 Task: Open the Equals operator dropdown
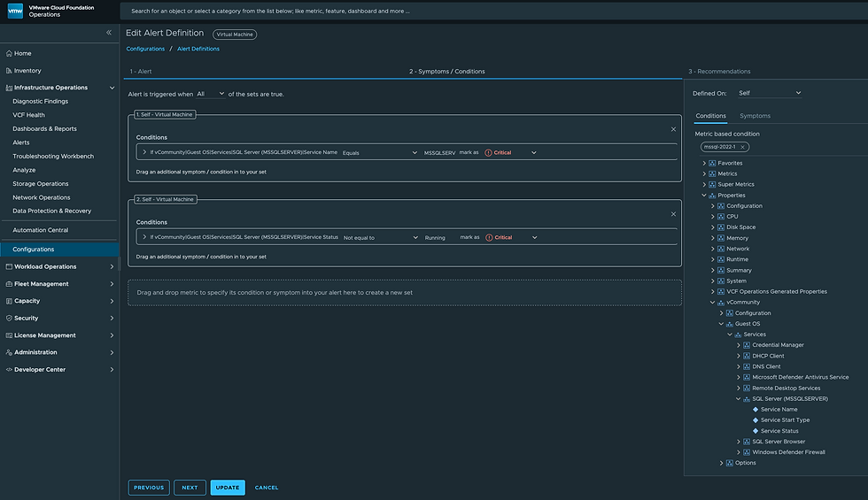click(x=380, y=152)
